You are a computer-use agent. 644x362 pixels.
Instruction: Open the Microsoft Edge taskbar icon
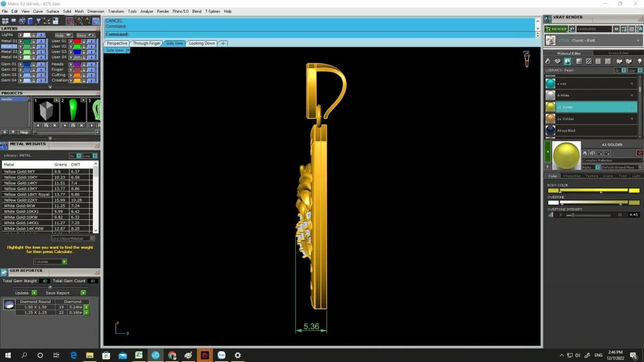[74, 355]
